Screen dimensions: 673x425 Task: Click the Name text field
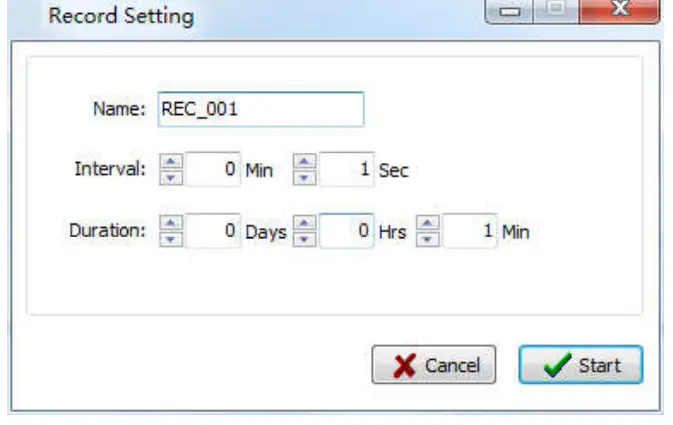coord(258,110)
